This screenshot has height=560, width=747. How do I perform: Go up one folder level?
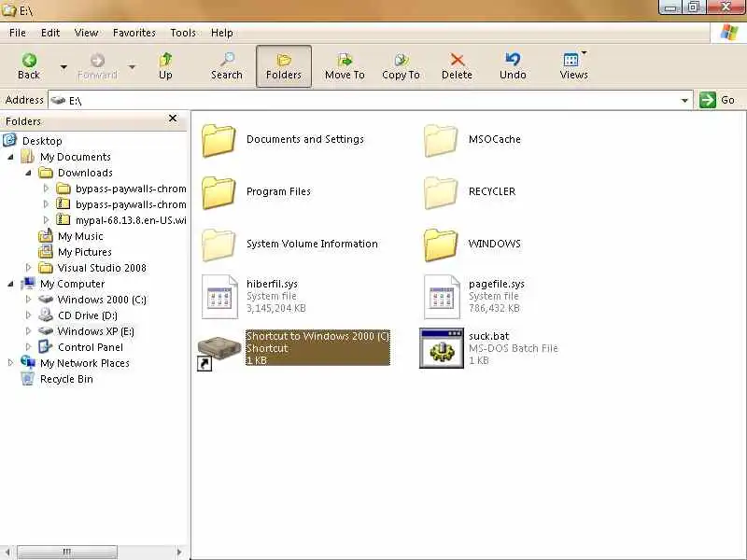coord(165,66)
